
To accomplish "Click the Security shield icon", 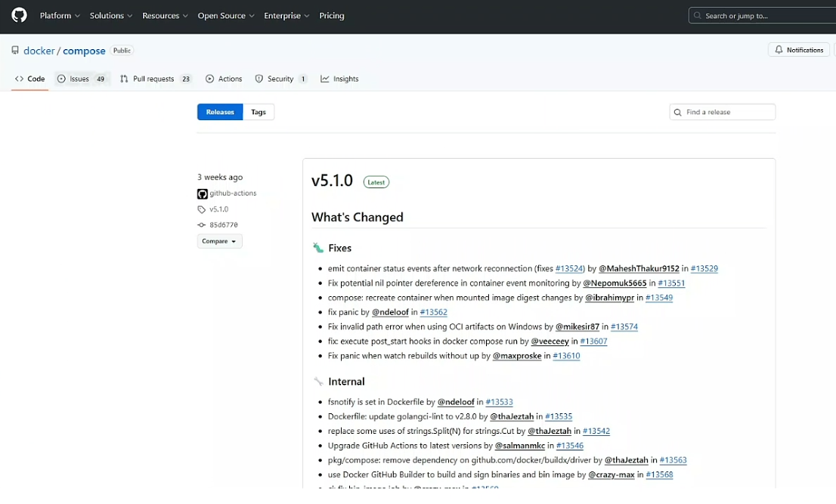I will pos(259,79).
